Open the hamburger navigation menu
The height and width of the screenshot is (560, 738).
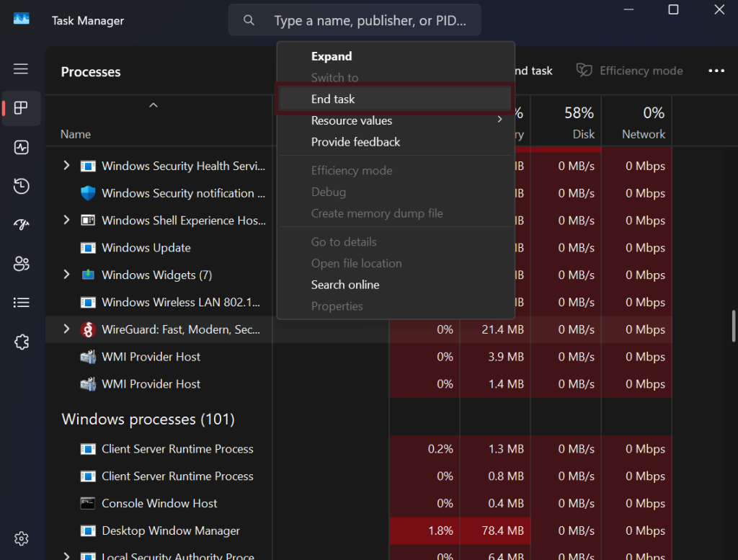click(21, 69)
